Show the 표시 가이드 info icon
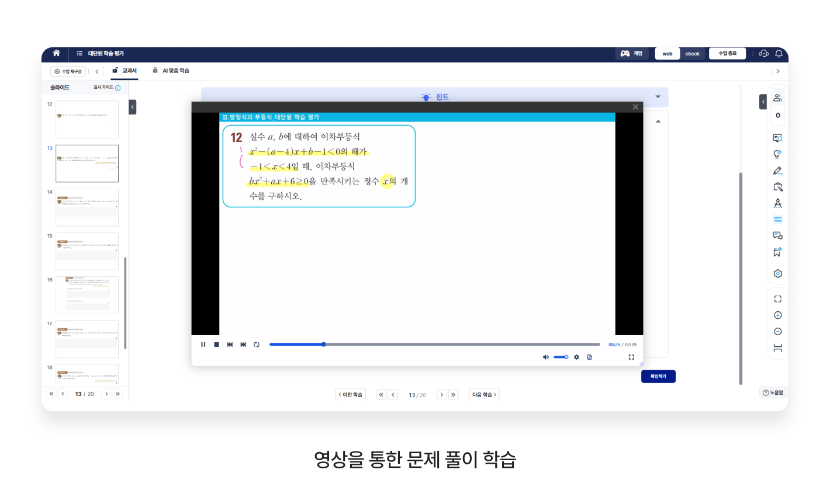Screen dimensions: 830x504 point(117,88)
